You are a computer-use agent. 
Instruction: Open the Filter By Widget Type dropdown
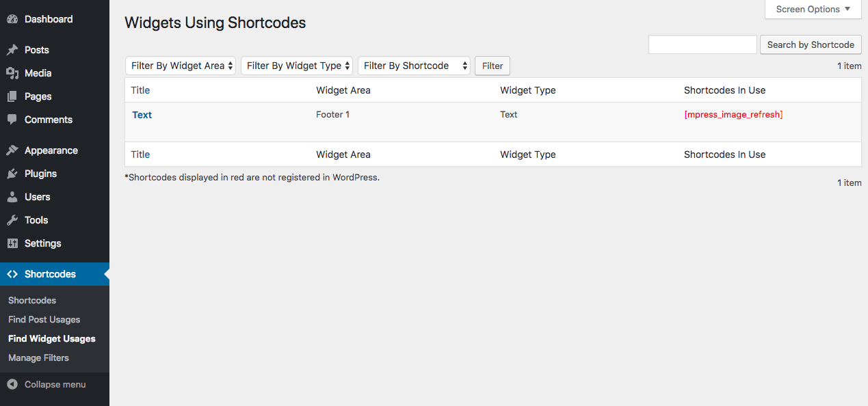pyautogui.click(x=297, y=66)
